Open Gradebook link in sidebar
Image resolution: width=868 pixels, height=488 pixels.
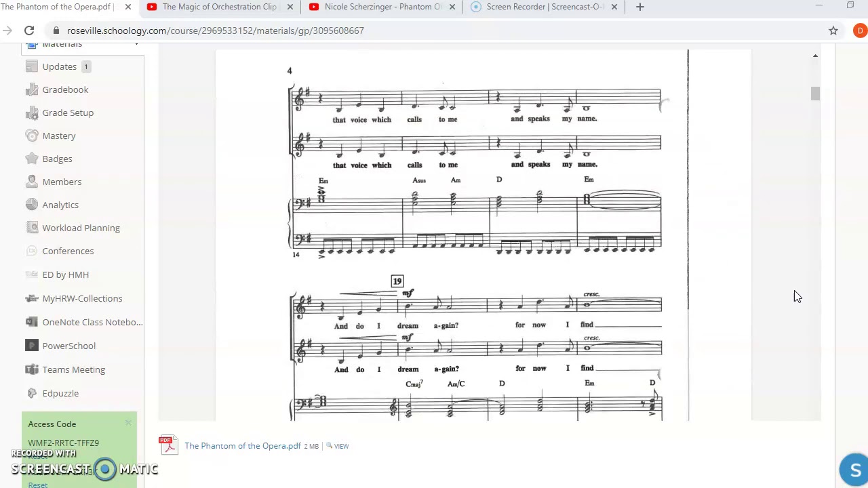[65, 89]
